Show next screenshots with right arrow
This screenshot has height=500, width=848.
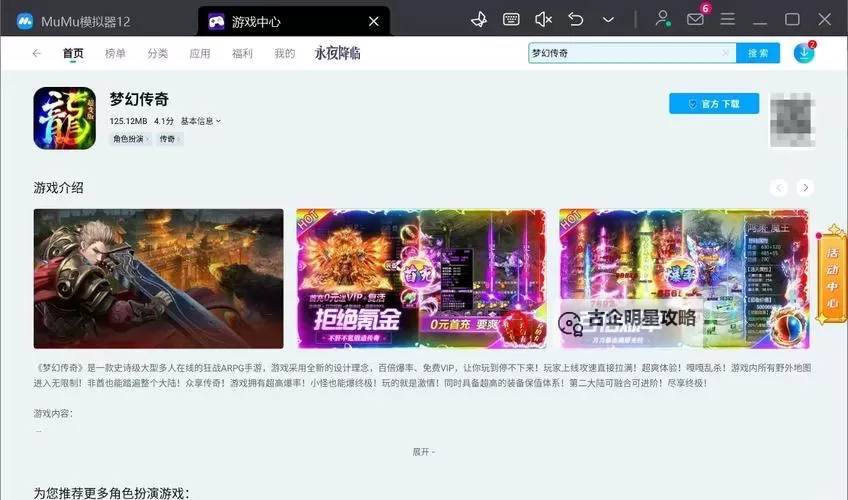805,188
